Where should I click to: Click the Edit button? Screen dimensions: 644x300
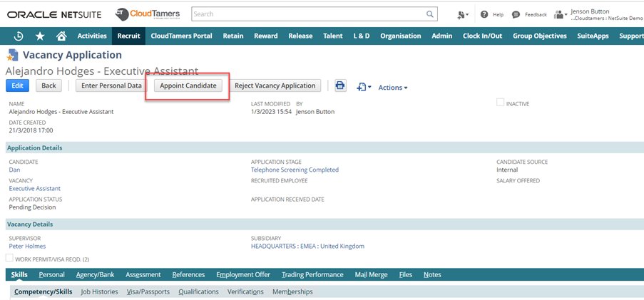[17, 86]
